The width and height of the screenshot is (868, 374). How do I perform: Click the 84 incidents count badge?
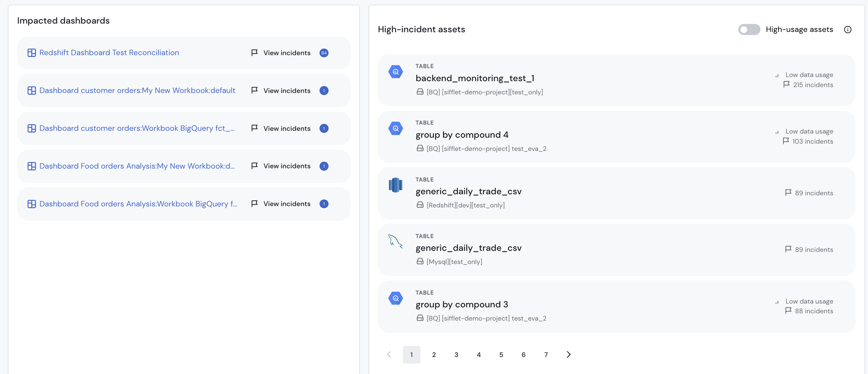pyautogui.click(x=324, y=53)
